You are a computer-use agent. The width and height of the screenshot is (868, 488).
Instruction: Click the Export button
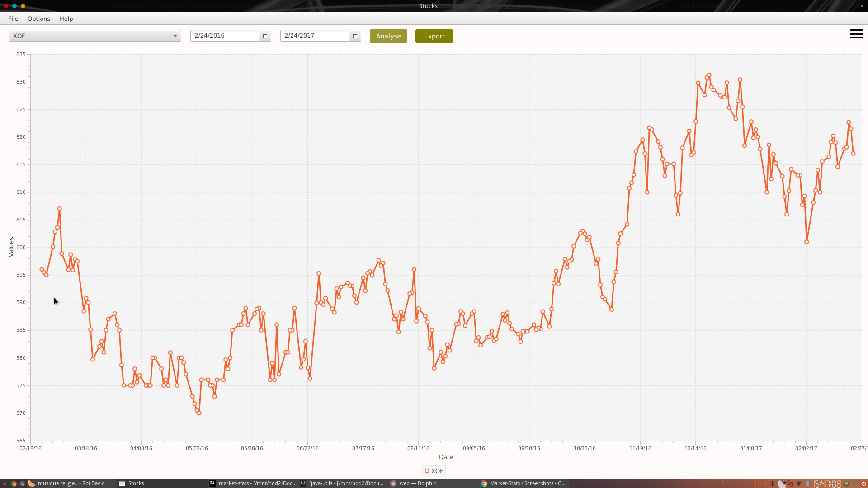point(434,36)
